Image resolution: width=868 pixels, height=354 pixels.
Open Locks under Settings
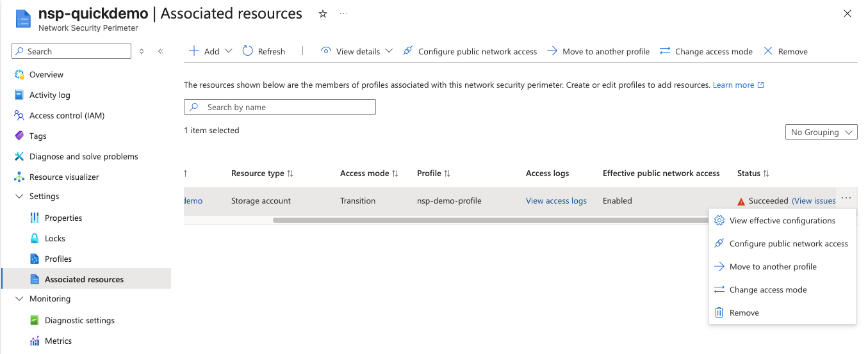[x=55, y=238]
